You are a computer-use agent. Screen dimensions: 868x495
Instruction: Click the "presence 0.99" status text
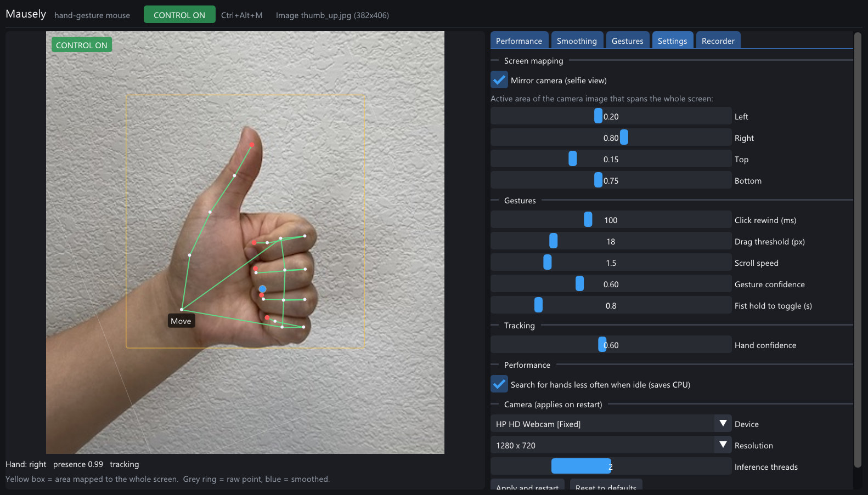[x=78, y=464]
